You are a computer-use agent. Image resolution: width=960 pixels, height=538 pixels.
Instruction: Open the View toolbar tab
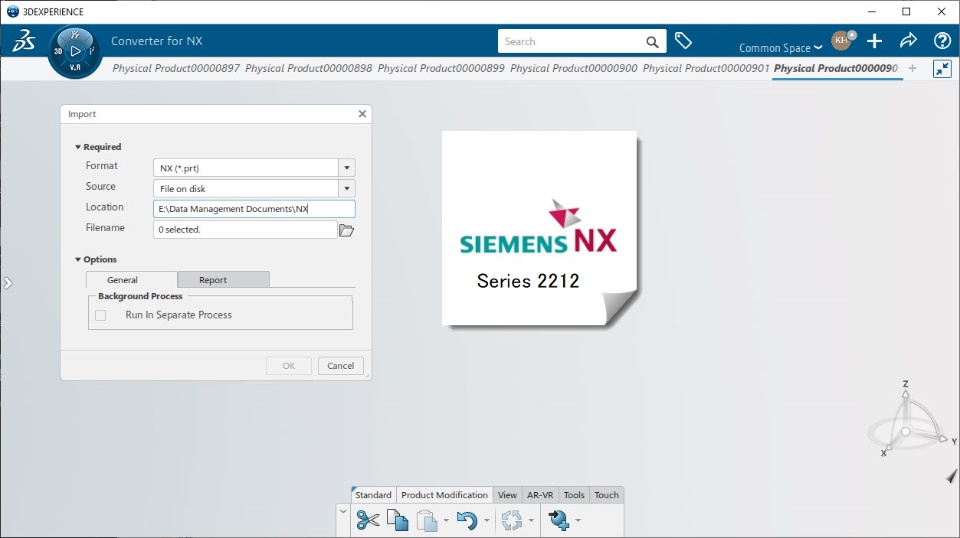pos(507,495)
